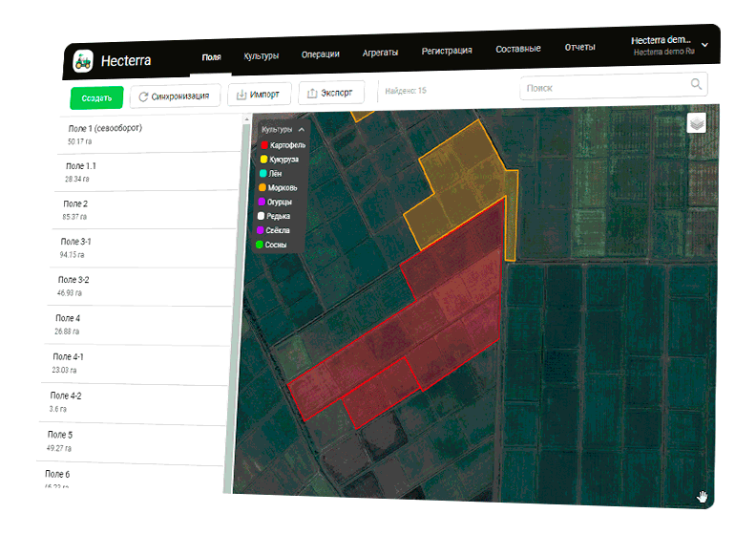Expand the Hecterra demo account dropdown
This screenshot has width=756, height=535.
[704, 44]
